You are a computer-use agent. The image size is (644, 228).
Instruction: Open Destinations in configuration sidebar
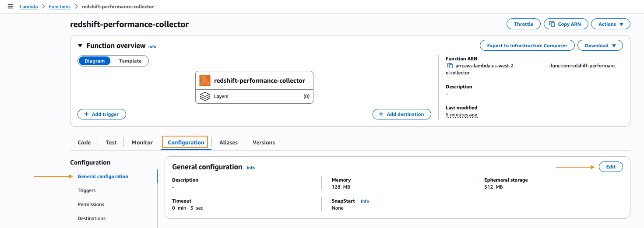point(91,218)
